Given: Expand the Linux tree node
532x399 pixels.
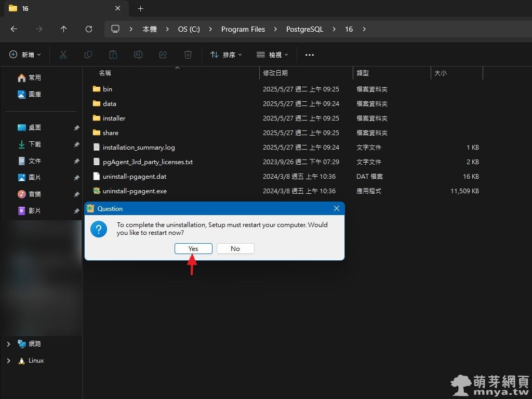Looking at the screenshot, I should [8, 361].
